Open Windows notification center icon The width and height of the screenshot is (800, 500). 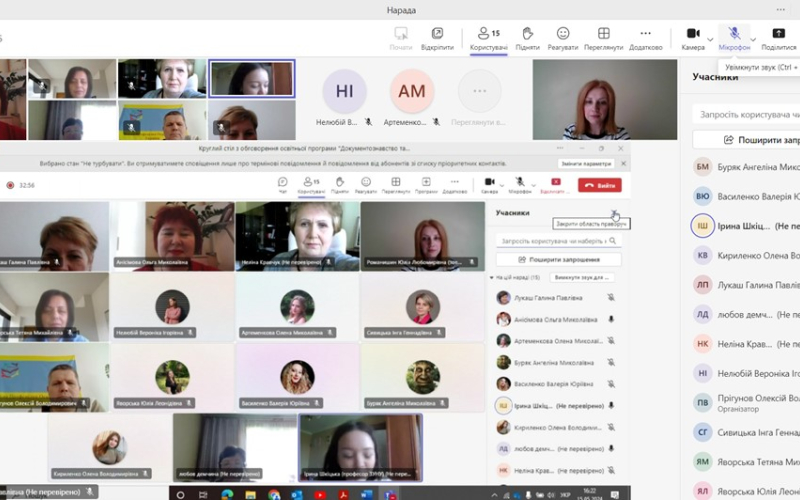click(x=615, y=494)
